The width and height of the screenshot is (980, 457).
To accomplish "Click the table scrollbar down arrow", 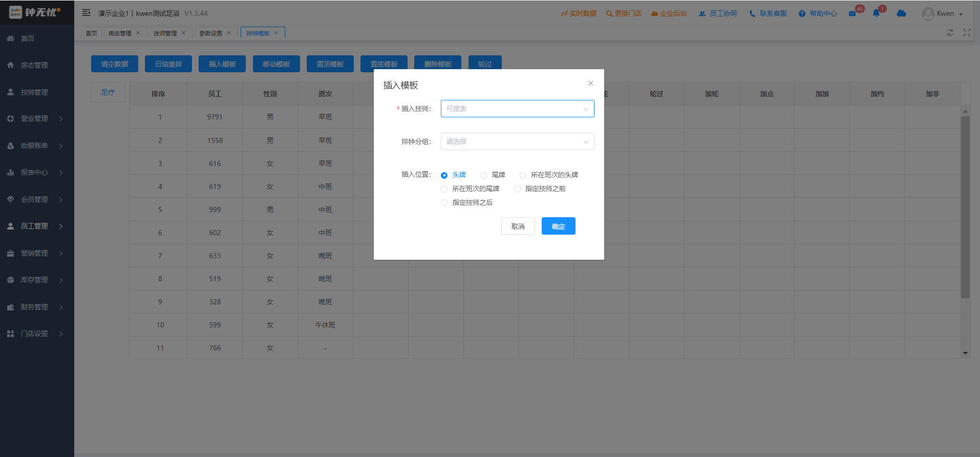I will coord(965,353).
